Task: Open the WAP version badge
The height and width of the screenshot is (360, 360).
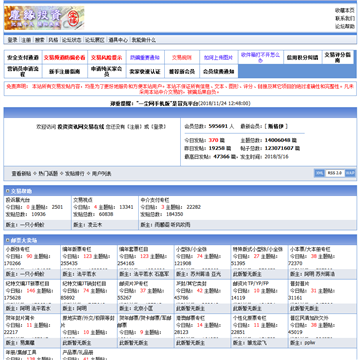Action: (350, 173)
